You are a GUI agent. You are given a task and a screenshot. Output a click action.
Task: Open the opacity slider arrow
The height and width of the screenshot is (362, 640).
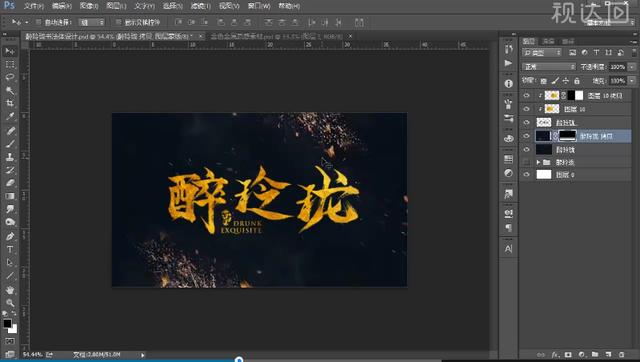pyautogui.click(x=632, y=67)
